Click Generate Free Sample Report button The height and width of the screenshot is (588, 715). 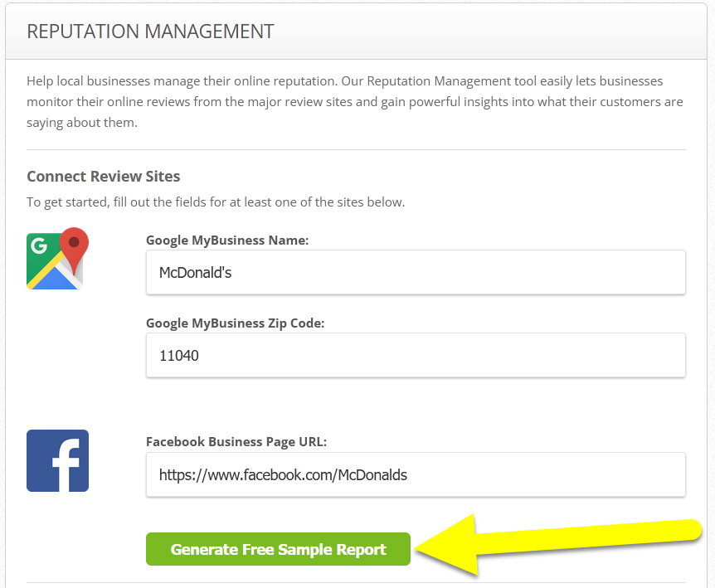coord(278,549)
